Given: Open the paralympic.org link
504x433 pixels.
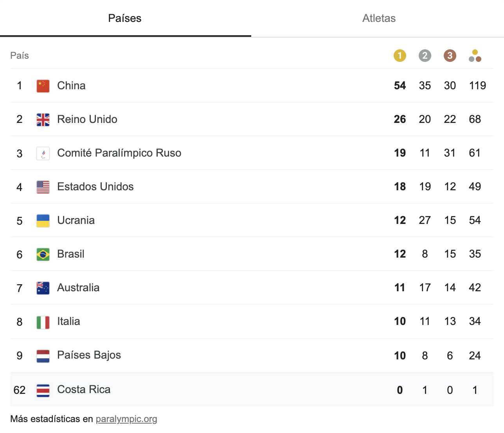Looking at the screenshot, I should (x=126, y=419).
